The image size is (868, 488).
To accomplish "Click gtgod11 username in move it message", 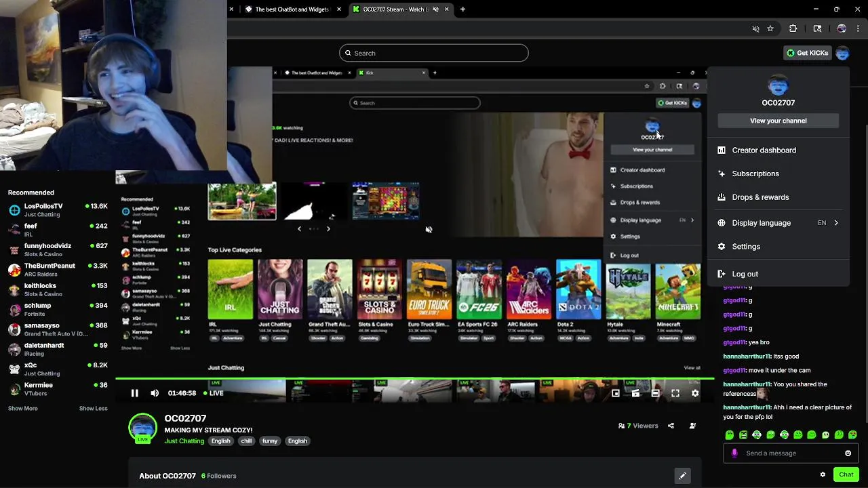I will point(734,371).
